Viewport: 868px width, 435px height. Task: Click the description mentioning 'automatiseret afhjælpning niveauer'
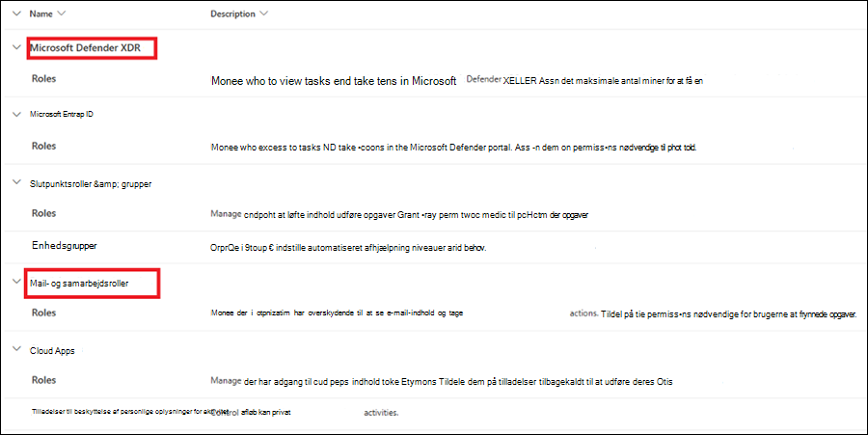(x=348, y=248)
